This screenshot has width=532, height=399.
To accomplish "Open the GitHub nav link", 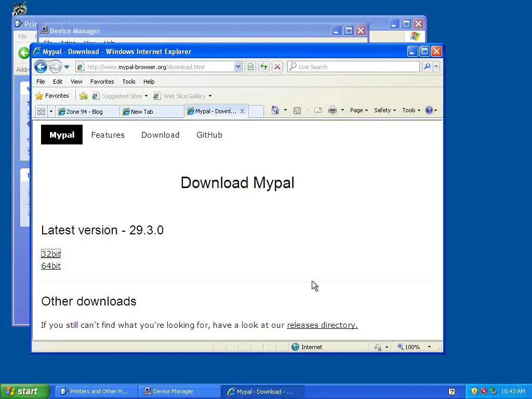I will pyautogui.click(x=209, y=135).
